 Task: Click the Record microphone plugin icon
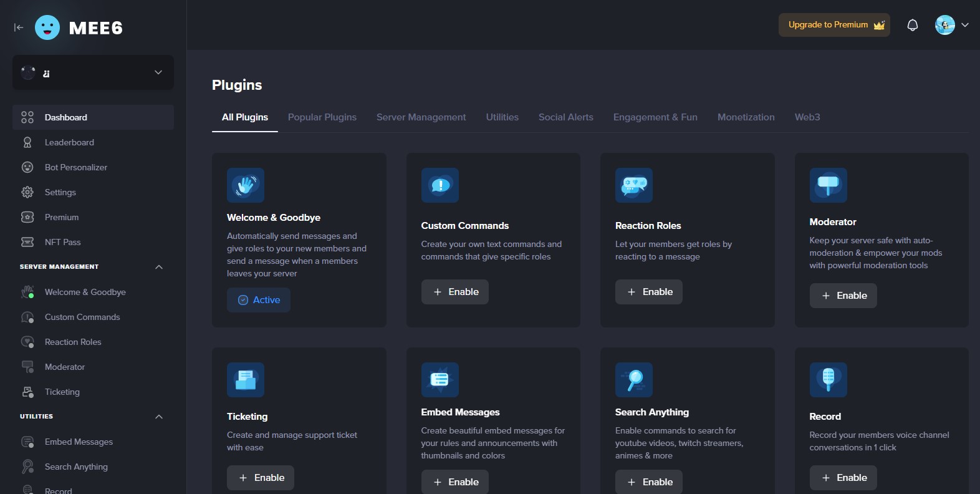coord(828,380)
